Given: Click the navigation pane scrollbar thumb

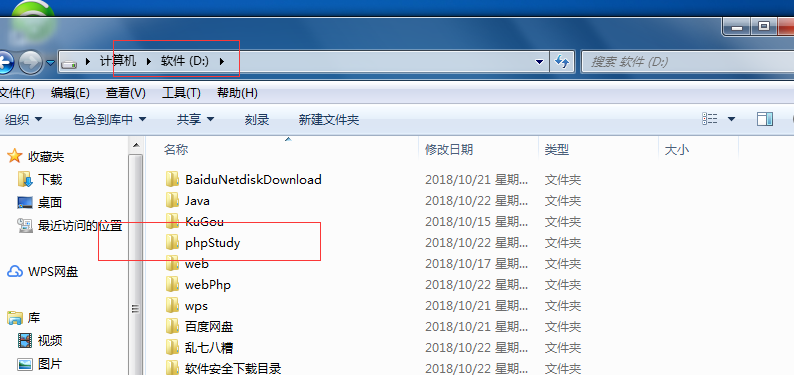Looking at the screenshot, I should (x=136, y=265).
